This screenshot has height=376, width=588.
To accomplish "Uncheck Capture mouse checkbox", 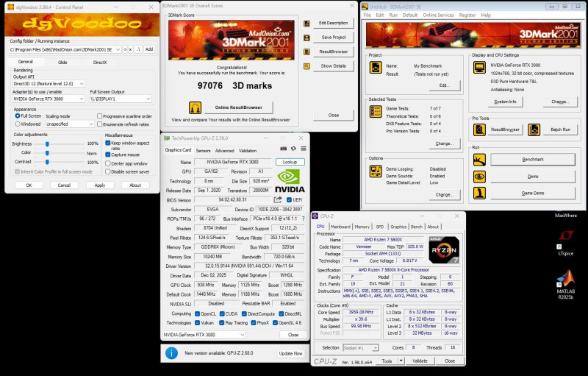I will point(107,155).
